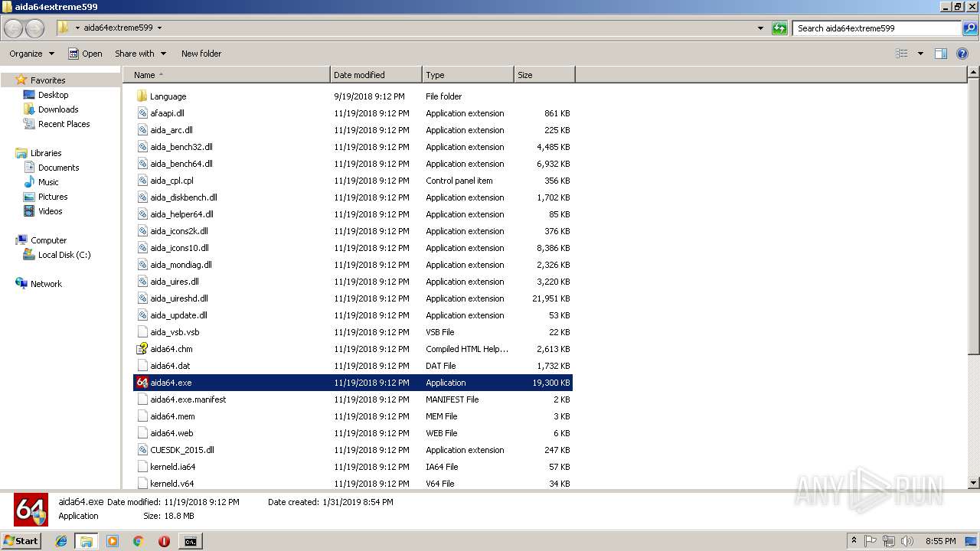Click the Desktop icon in Favorites

click(29, 95)
